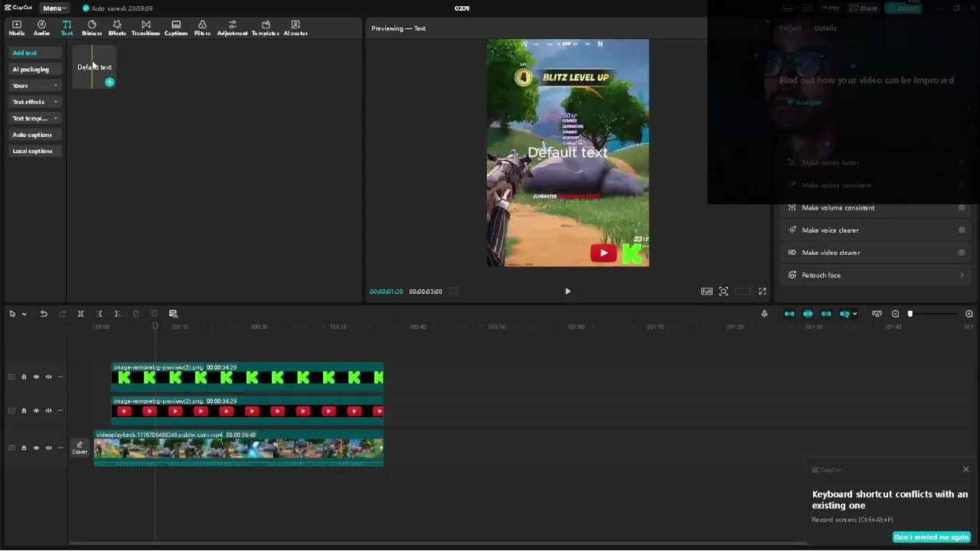Screen dimensions: 980x551
Task: Open the Cover editor for main track
Action: (x=80, y=448)
